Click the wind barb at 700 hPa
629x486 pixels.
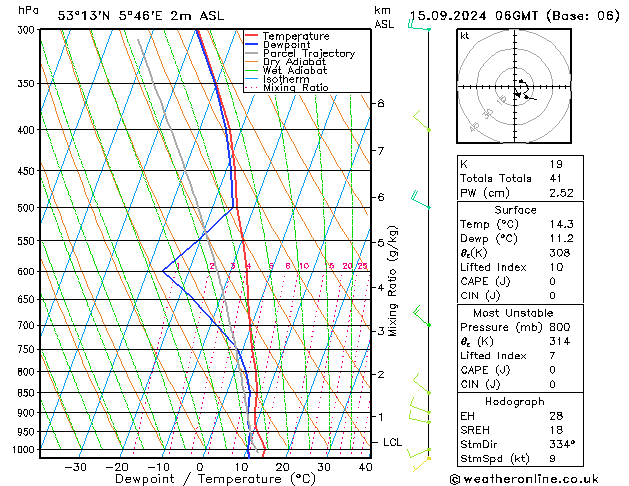[x=422, y=316]
